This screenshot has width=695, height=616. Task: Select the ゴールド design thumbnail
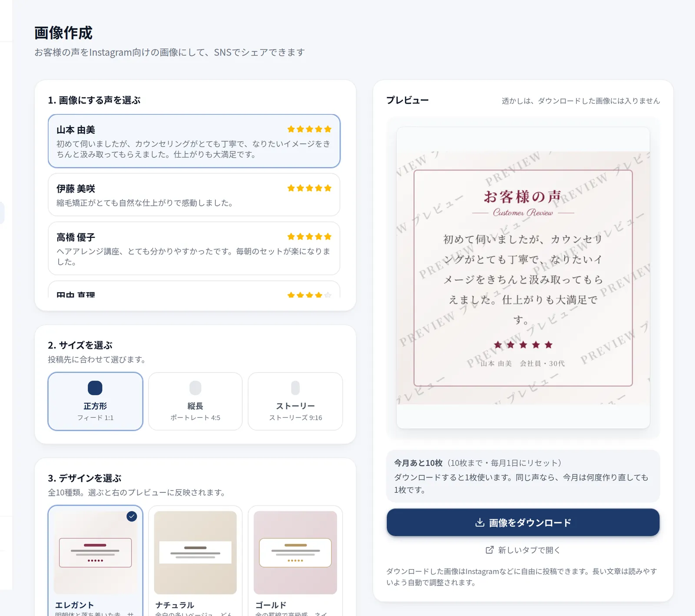pos(295,552)
